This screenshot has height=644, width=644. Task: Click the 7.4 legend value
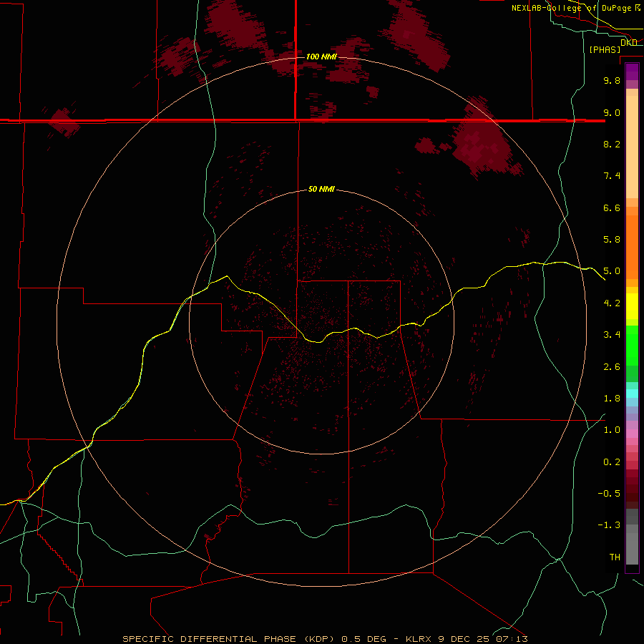[612, 176]
